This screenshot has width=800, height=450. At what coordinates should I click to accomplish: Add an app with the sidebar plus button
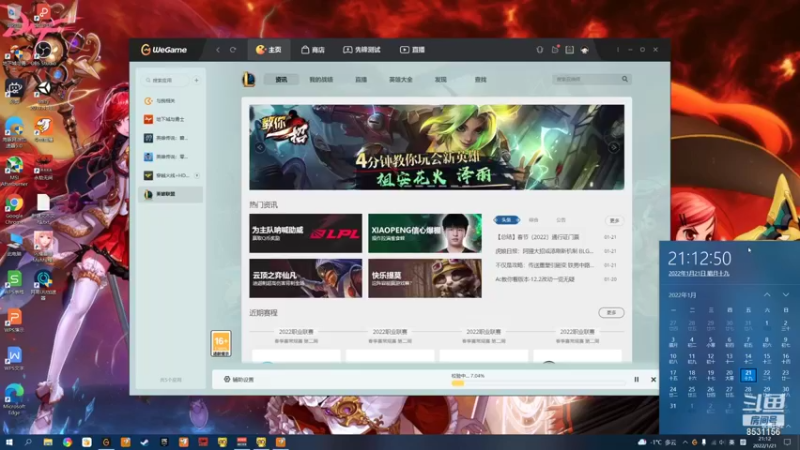click(196, 80)
